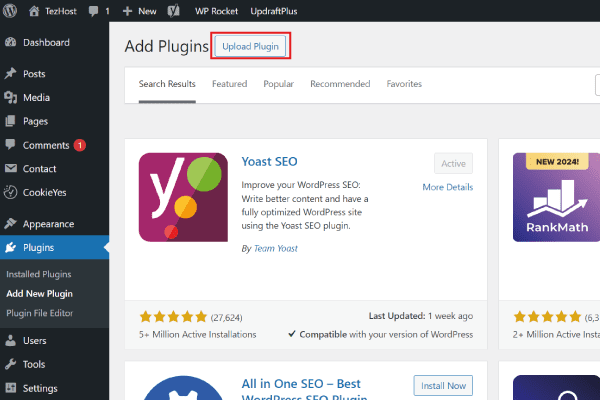Click the plus icon beside New
600x400 pixels.
[127, 11]
